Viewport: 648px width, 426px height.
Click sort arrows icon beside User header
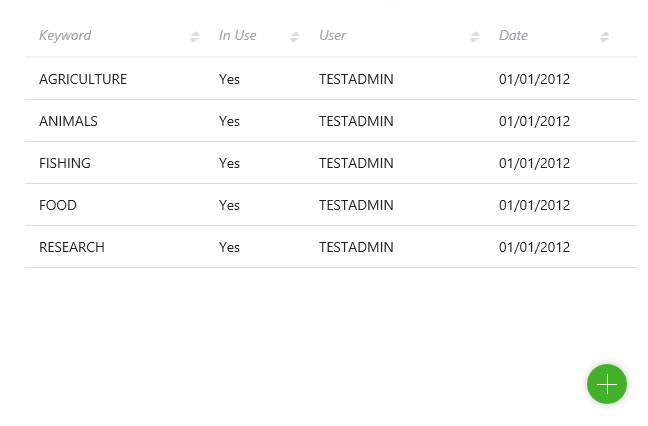[474, 37]
